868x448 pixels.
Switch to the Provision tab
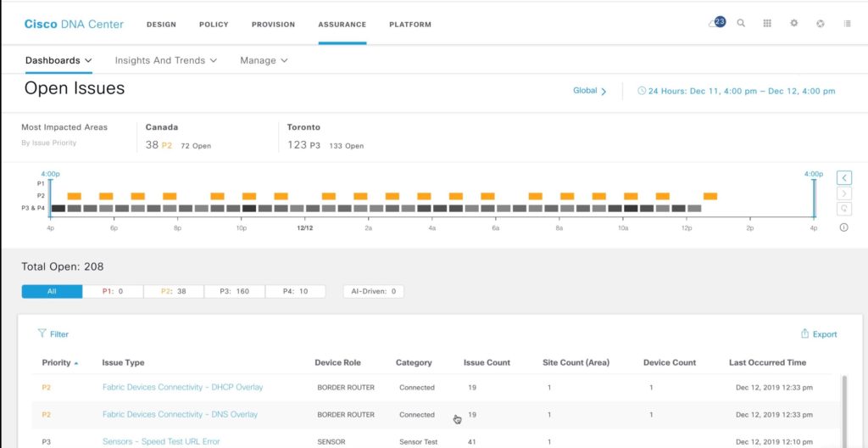click(x=273, y=25)
